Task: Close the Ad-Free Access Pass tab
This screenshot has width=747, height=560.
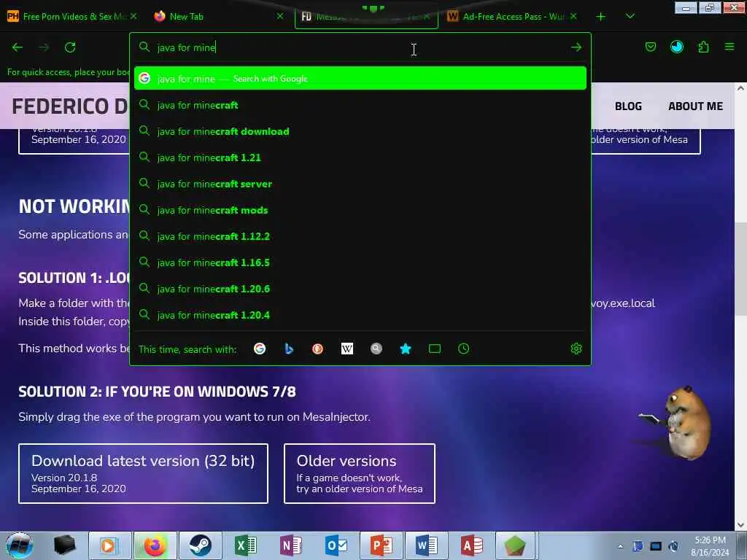Action: (573, 16)
